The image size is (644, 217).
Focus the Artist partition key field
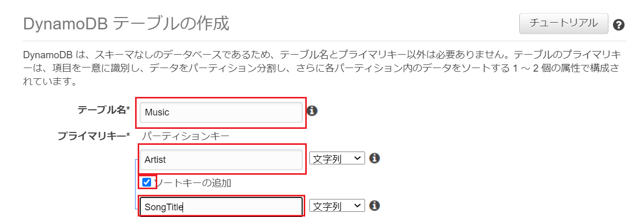click(221, 160)
